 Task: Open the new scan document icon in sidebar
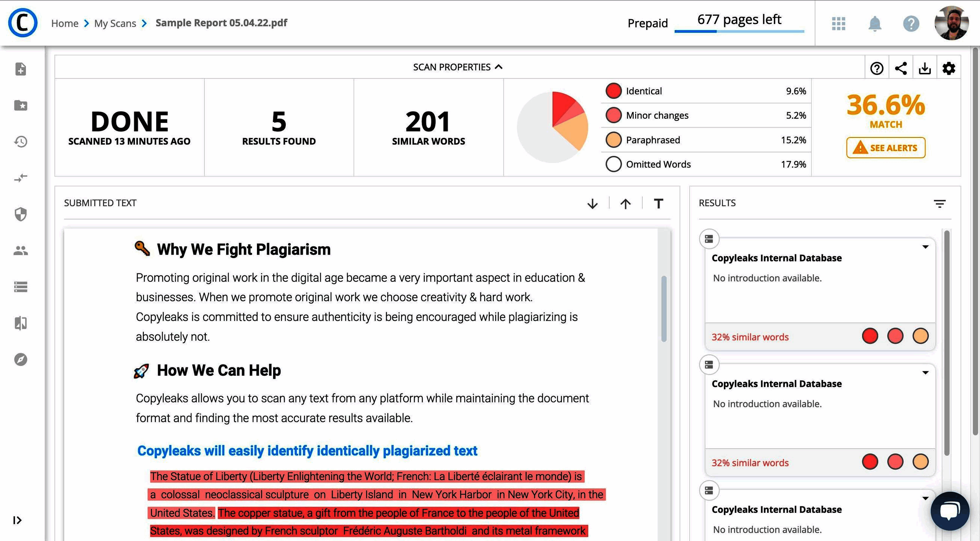pos(21,69)
